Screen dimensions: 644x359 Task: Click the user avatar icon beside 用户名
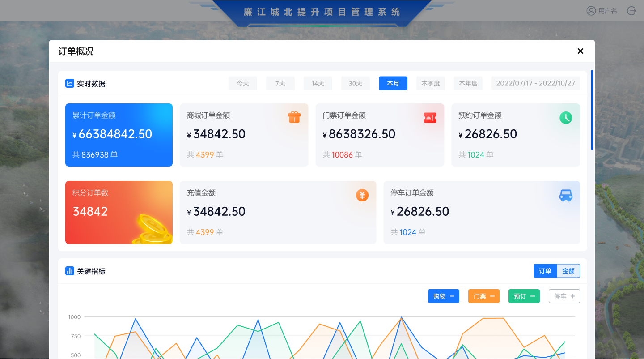click(591, 11)
